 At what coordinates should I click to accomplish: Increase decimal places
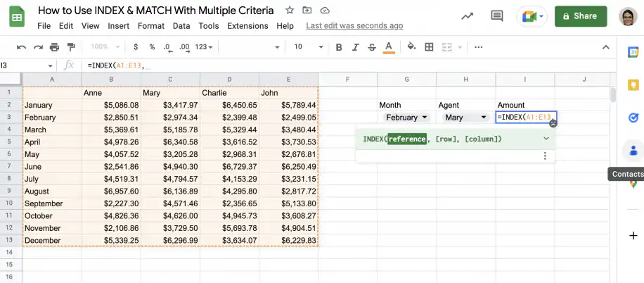click(x=184, y=47)
